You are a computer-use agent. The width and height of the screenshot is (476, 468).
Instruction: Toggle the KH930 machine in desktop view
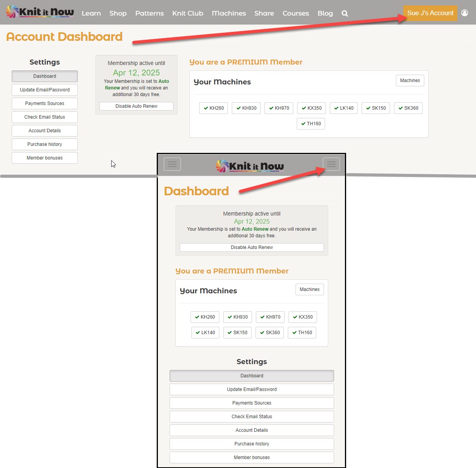point(246,108)
